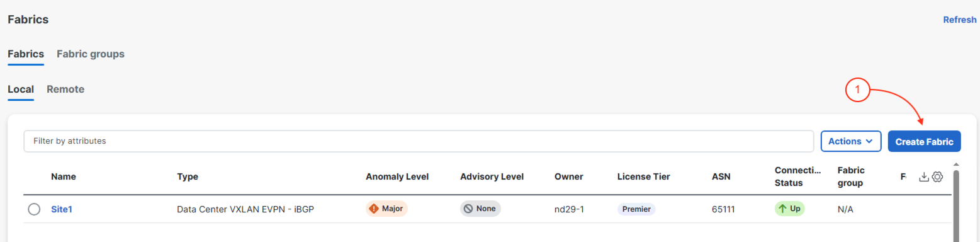Viewport: 980px width, 242px height.
Task: Switch to the Fabric groups tab
Action: click(91, 54)
